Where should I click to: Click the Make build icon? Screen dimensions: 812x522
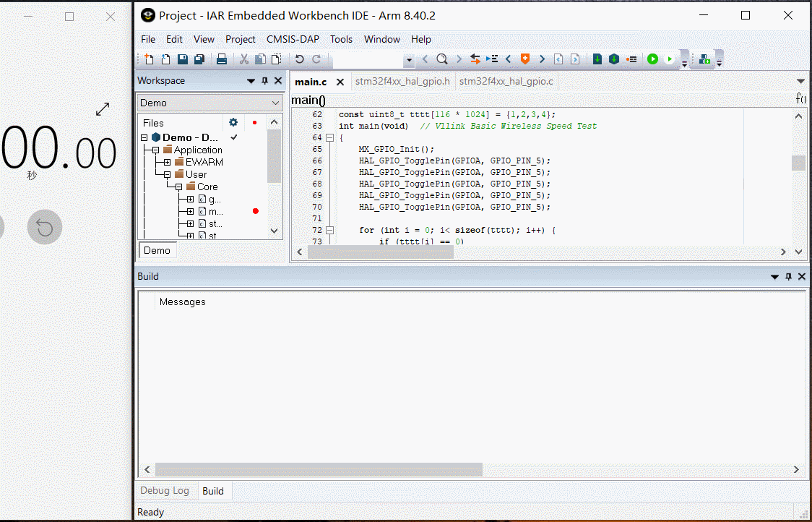point(614,59)
